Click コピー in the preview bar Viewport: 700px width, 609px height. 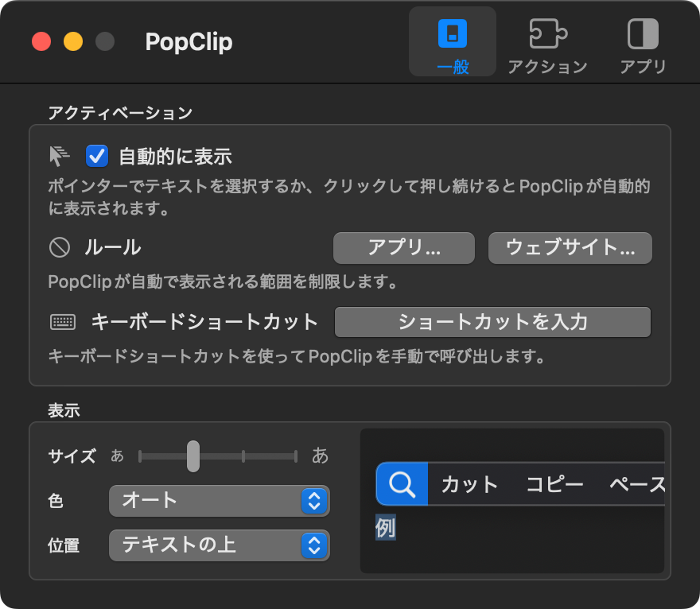[x=554, y=484]
